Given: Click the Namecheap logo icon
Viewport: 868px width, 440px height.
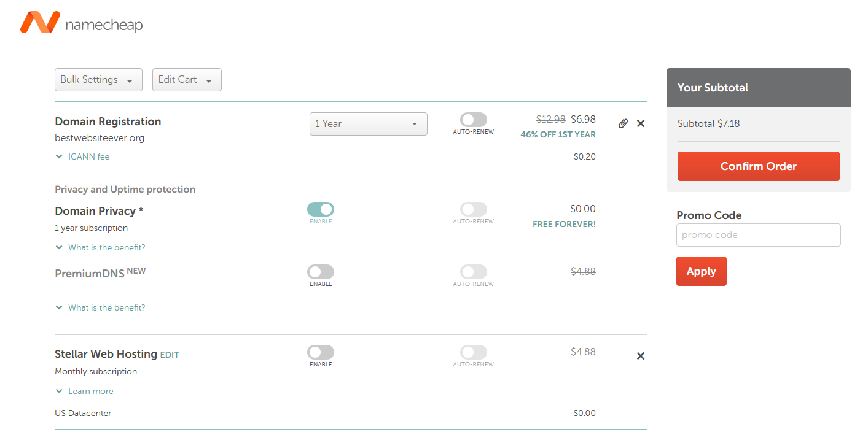Looking at the screenshot, I should click(x=40, y=23).
